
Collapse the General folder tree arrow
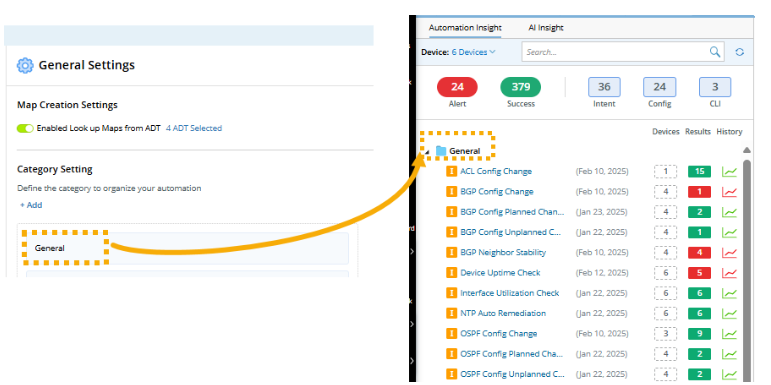tap(427, 152)
